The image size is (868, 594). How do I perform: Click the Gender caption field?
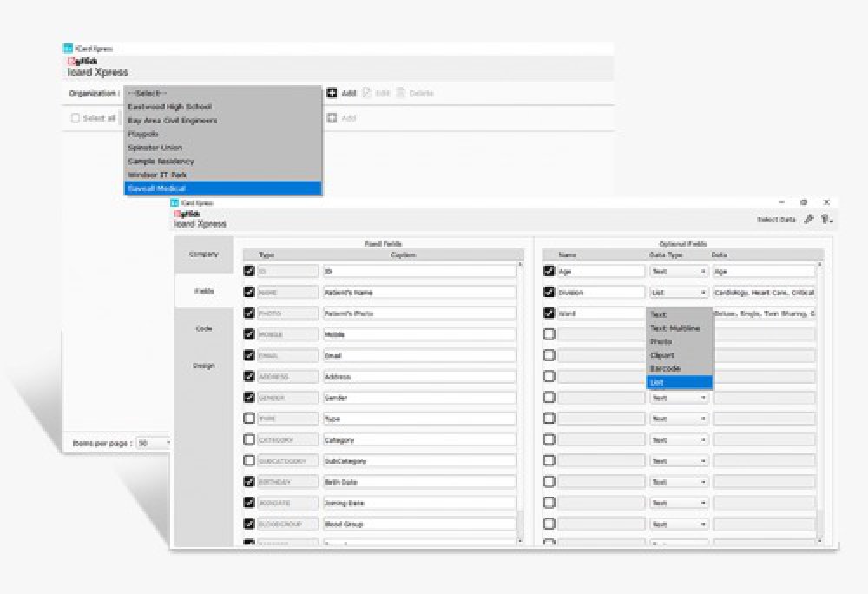point(419,398)
